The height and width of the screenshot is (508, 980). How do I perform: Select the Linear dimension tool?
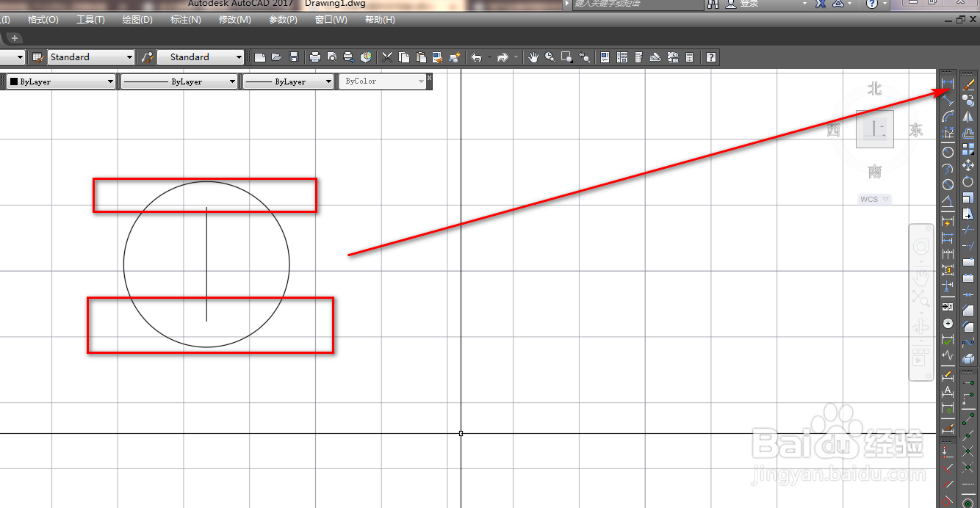[948, 83]
